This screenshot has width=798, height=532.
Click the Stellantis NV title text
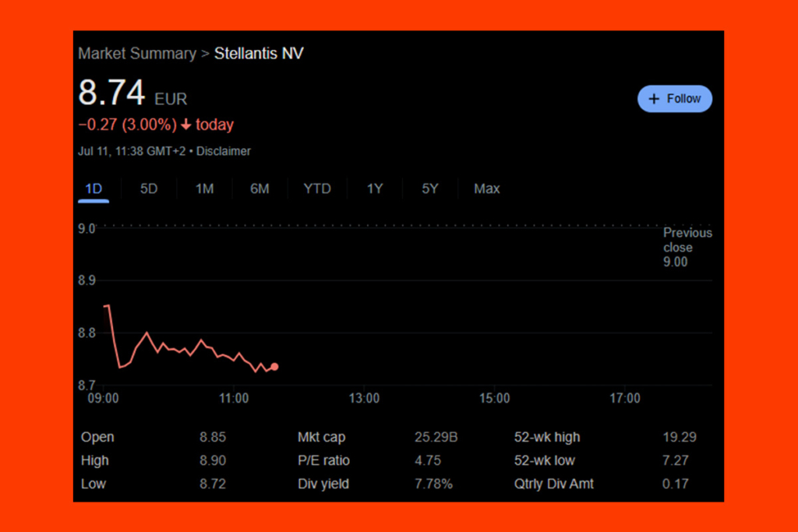pos(259,54)
